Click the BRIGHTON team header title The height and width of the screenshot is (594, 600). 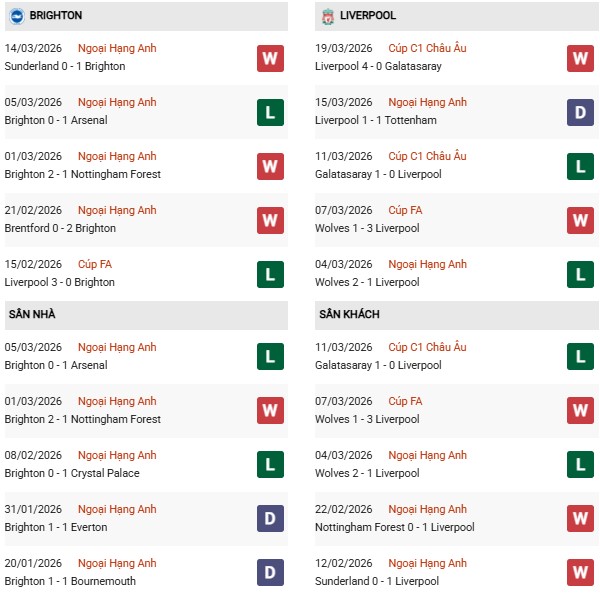(x=56, y=16)
